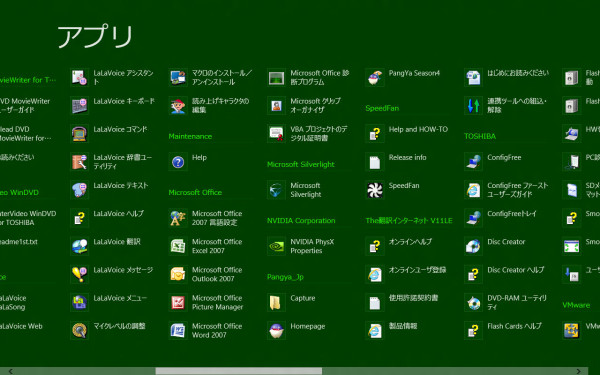This screenshot has width=600, height=375.
Task: Select the NVIDIA Corporation group header
Action: [x=301, y=221]
